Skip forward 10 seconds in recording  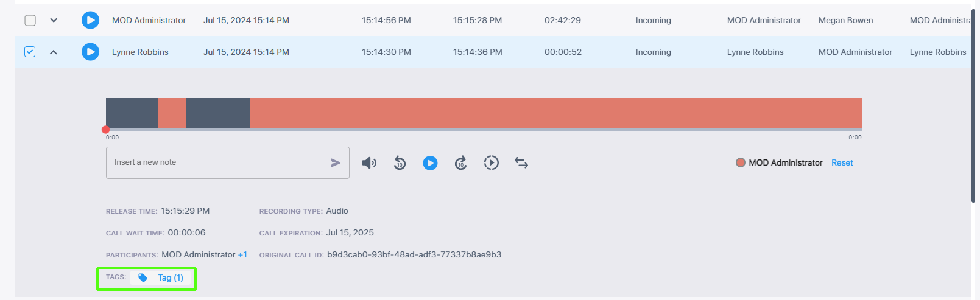click(461, 163)
